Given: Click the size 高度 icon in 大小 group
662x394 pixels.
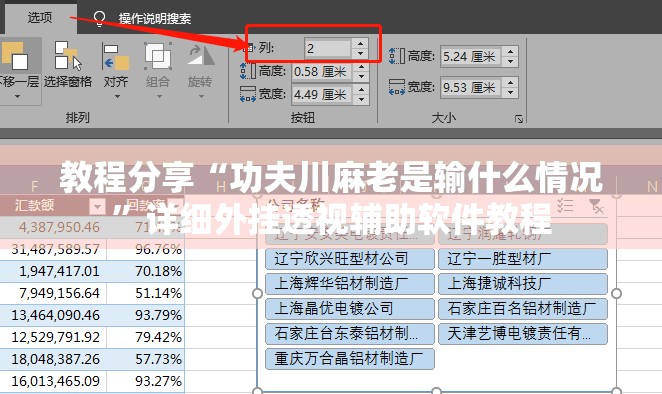Looking at the screenshot, I should [396, 56].
